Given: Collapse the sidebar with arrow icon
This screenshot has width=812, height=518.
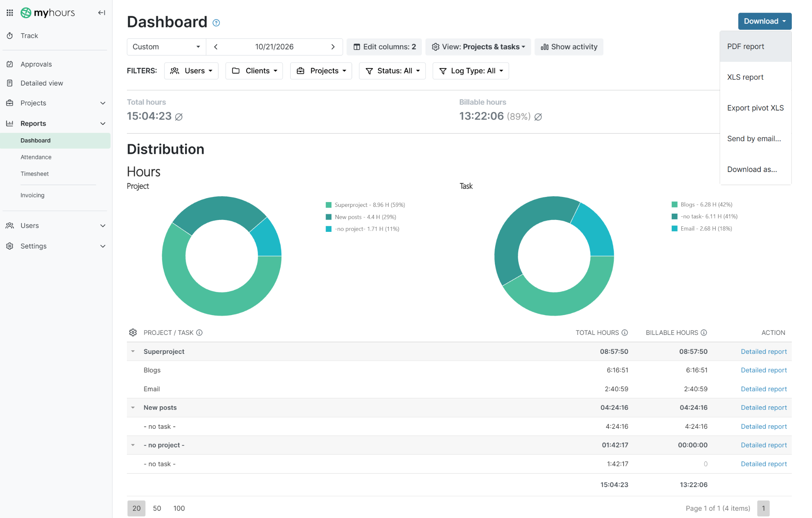Looking at the screenshot, I should (101, 13).
